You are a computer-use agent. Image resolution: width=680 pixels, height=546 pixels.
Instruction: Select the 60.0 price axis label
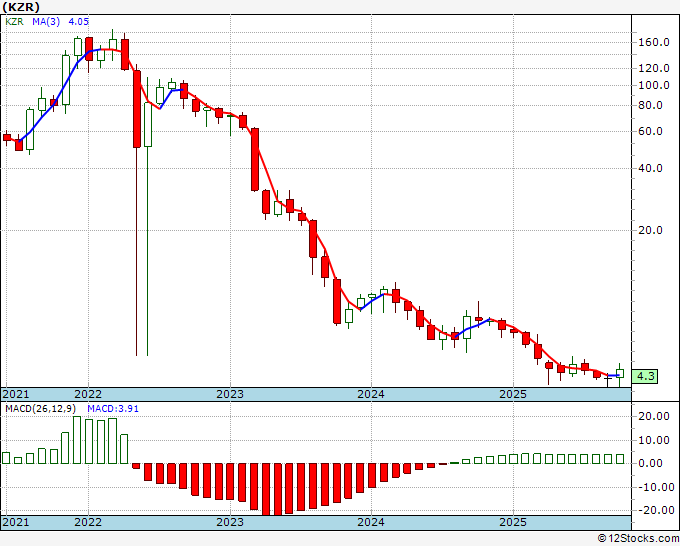651,131
